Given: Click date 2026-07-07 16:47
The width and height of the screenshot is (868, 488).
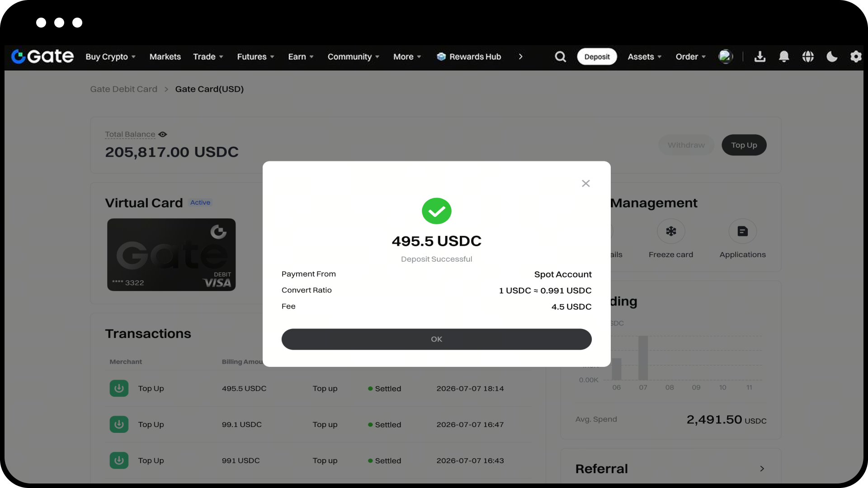Looking at the screenshot, I should pos(470,425).
